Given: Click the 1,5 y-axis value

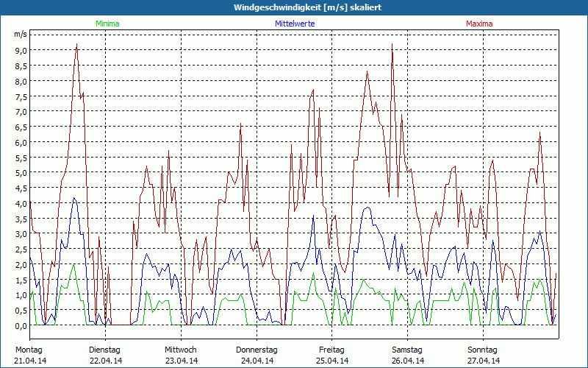Looking at the screenshot, I should (21, 280).
